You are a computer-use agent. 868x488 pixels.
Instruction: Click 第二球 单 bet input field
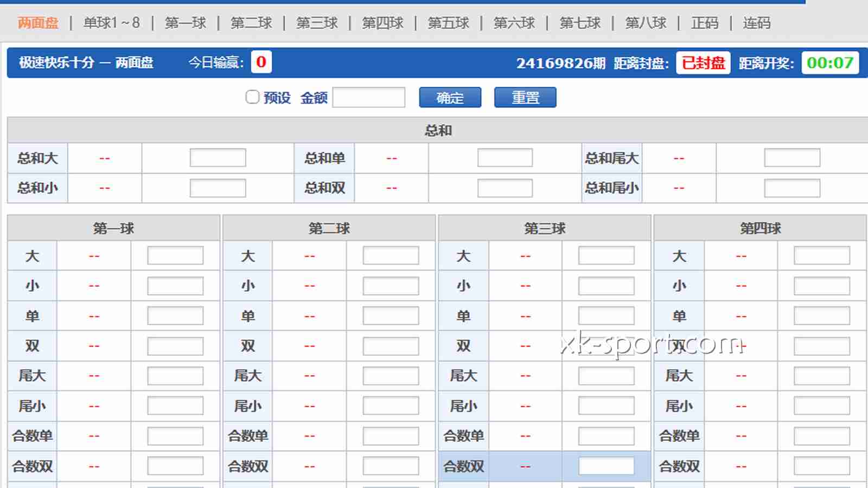click(x=391, y=316)
